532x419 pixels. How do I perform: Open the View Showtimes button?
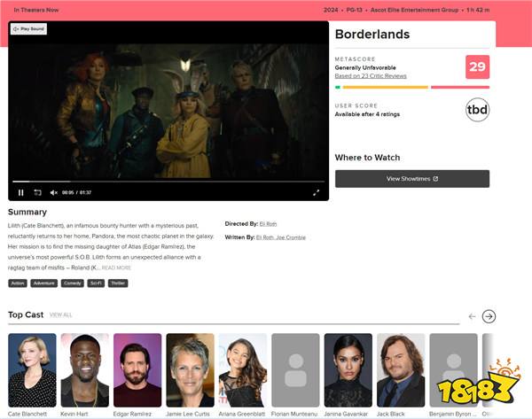tap(412, 179)
